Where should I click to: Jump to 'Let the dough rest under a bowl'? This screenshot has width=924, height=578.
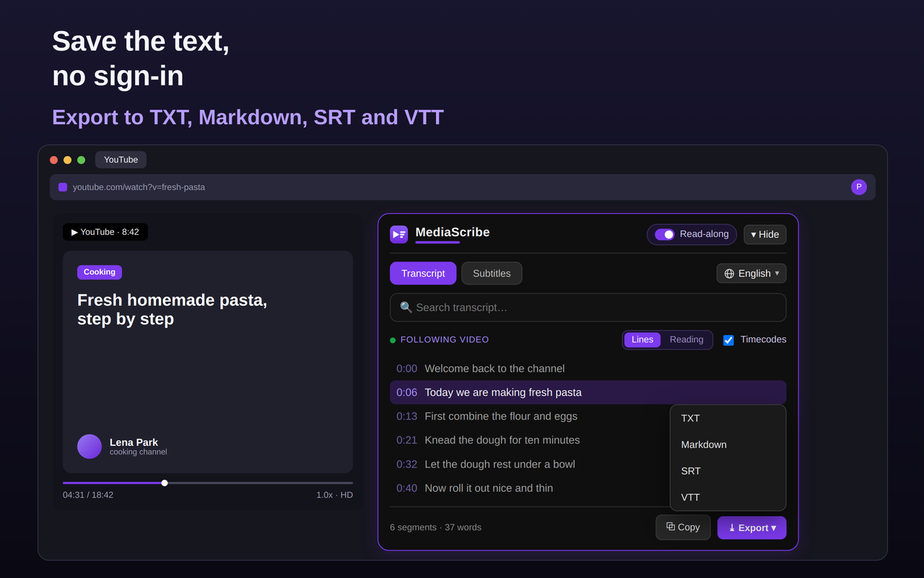tap(500, 464)
